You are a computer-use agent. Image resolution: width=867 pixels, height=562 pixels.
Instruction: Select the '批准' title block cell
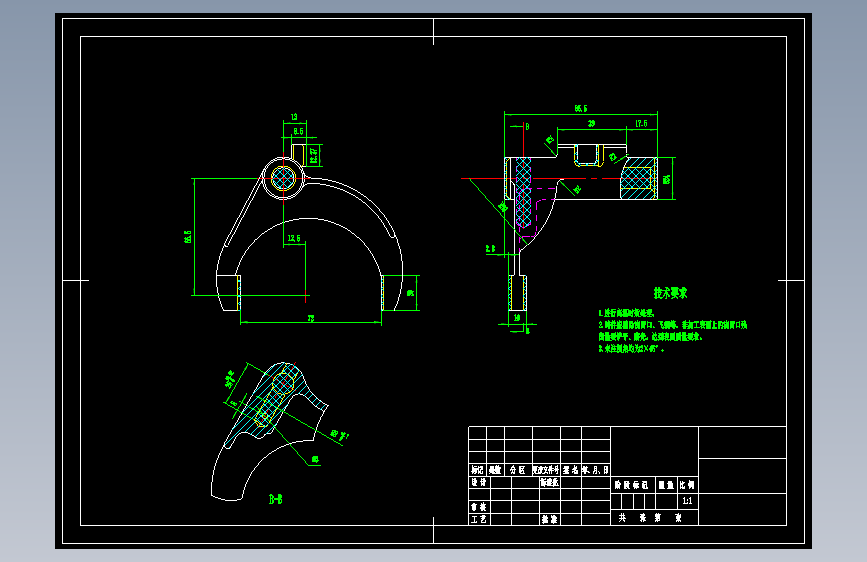point(550,519)
